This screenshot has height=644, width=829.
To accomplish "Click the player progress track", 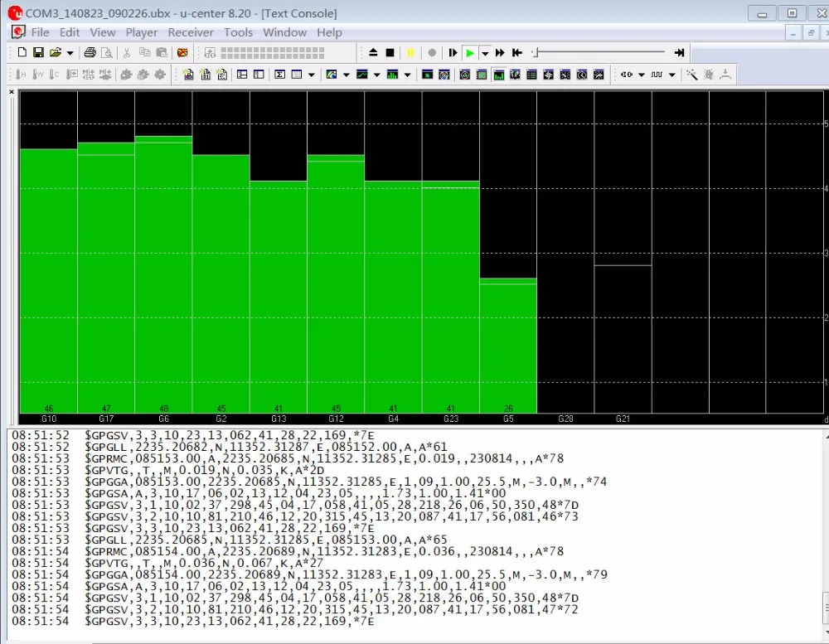I will [x=600, y=52].
